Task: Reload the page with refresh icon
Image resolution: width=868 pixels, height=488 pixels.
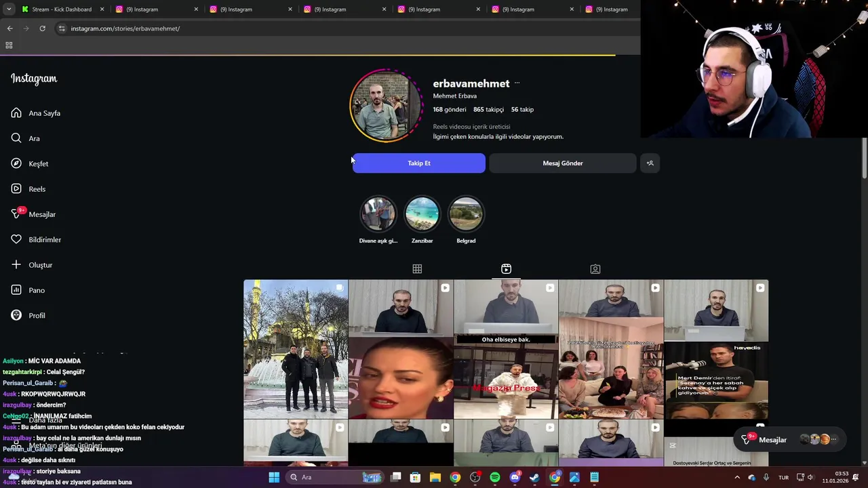Action: (x=42, y=28)
